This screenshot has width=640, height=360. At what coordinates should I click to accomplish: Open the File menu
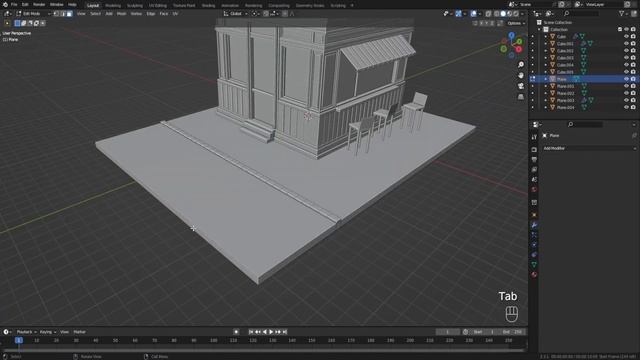[14, 4]
